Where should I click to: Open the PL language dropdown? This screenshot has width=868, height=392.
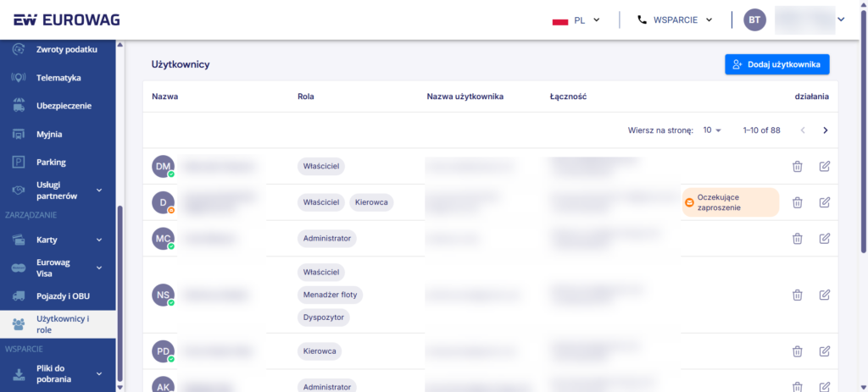(576, 20)
